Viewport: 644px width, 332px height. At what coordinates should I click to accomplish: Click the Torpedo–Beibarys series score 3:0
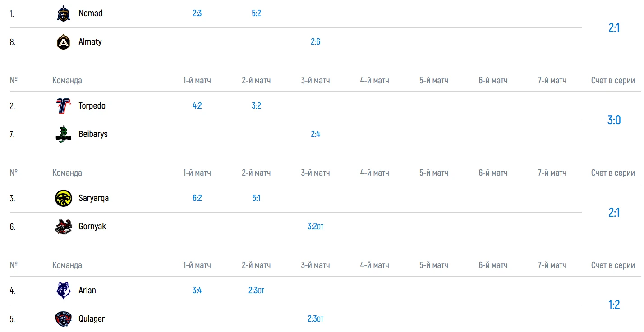pos(614,120)
